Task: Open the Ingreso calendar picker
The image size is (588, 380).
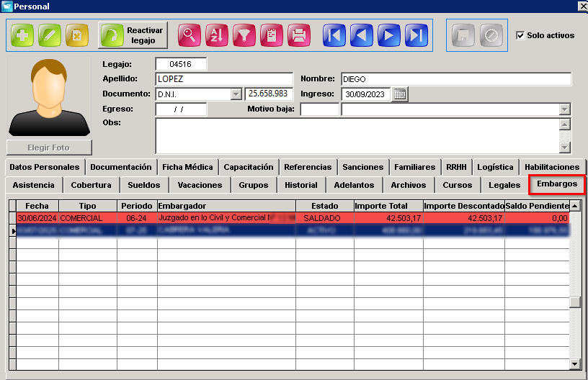Action: 400,94
